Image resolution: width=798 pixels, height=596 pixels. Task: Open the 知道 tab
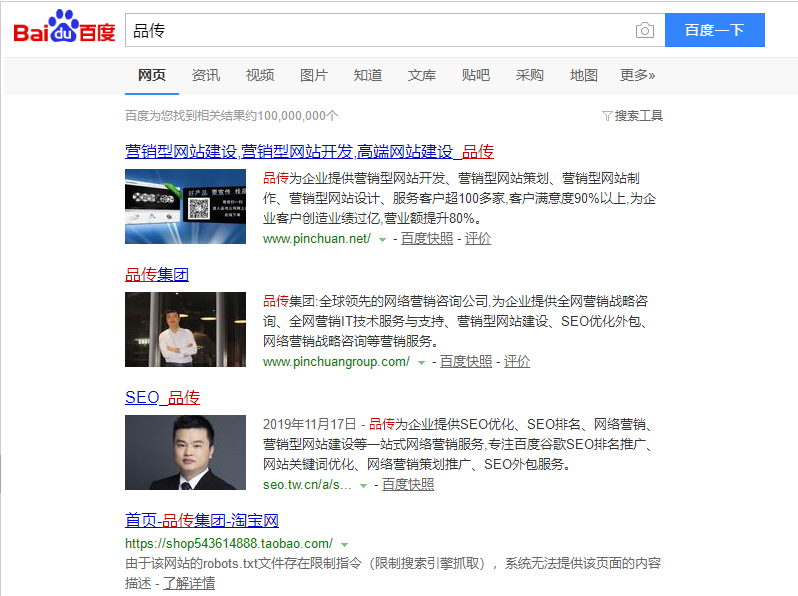(x=367, y=75)
